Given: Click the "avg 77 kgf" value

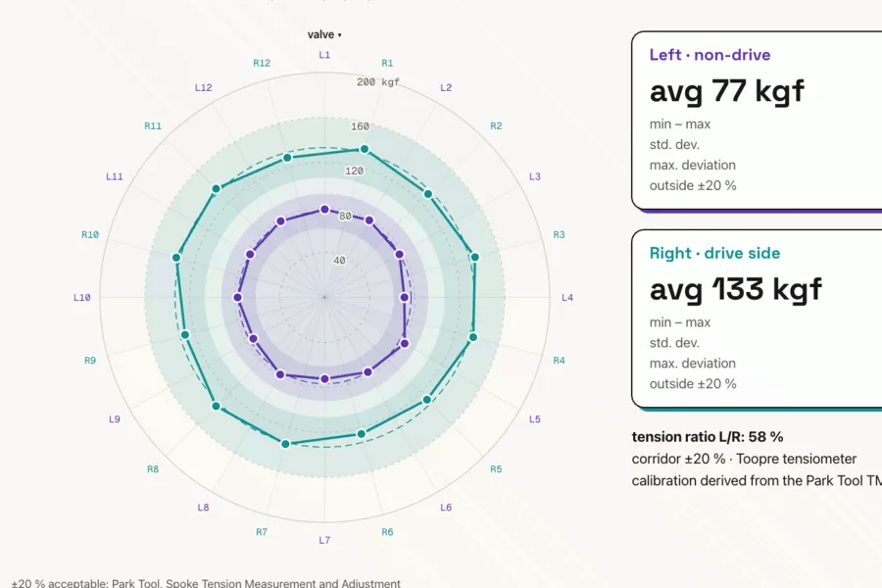Looking at the screenshot, I should coord(727,91).
